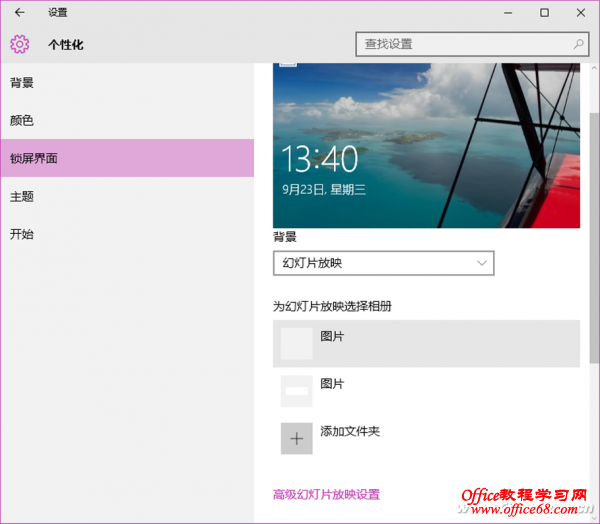The image size is (600, 524).
Task: Open the 高级幻灯片放映设置 link
Action: pyautogui.click(x=326, y=494)
